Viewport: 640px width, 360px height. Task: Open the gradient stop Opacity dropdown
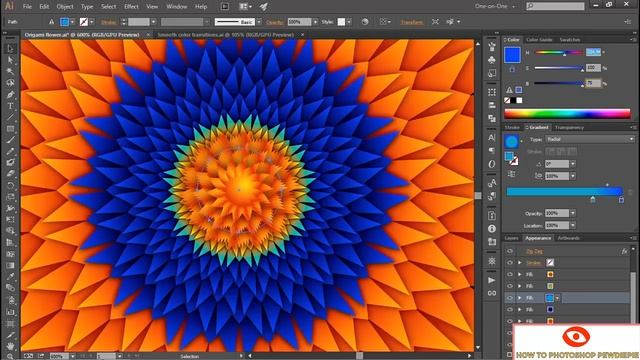point(573,213)
